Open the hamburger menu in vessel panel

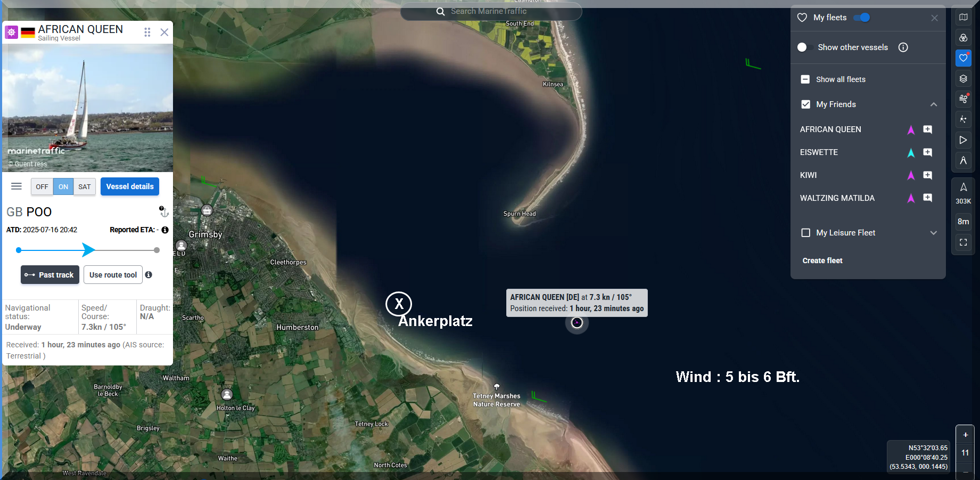point(17,186)
